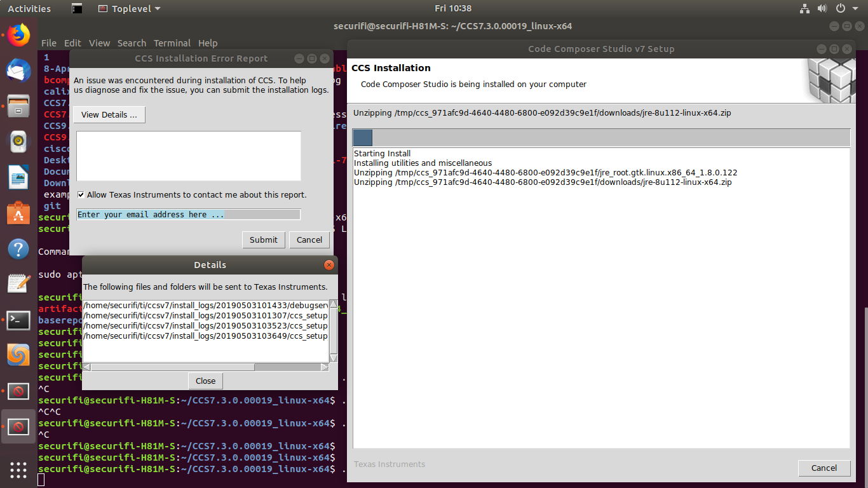This screenshot has height=488, width=868.
Task: Show Applications grid in dock
Action: (18, 470)
